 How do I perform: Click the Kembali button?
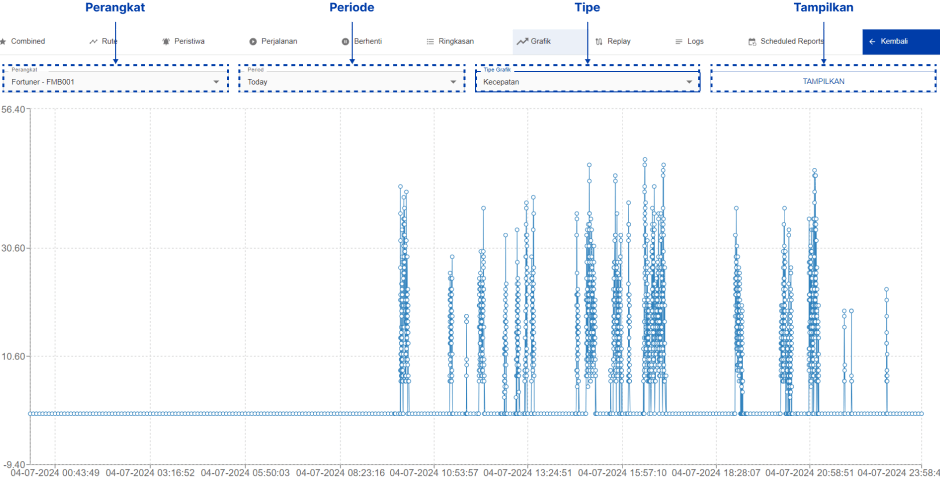(900, 42)
